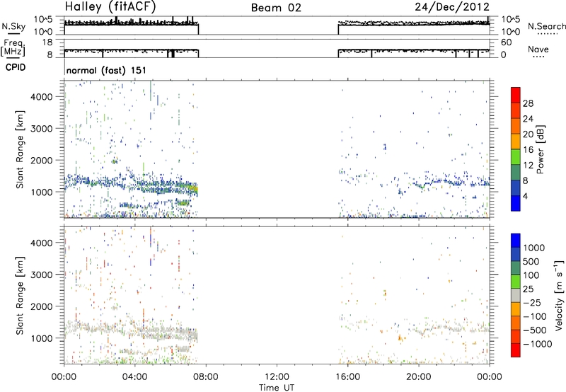Click the "18" tick on the frequency axis

coord(47,42)
